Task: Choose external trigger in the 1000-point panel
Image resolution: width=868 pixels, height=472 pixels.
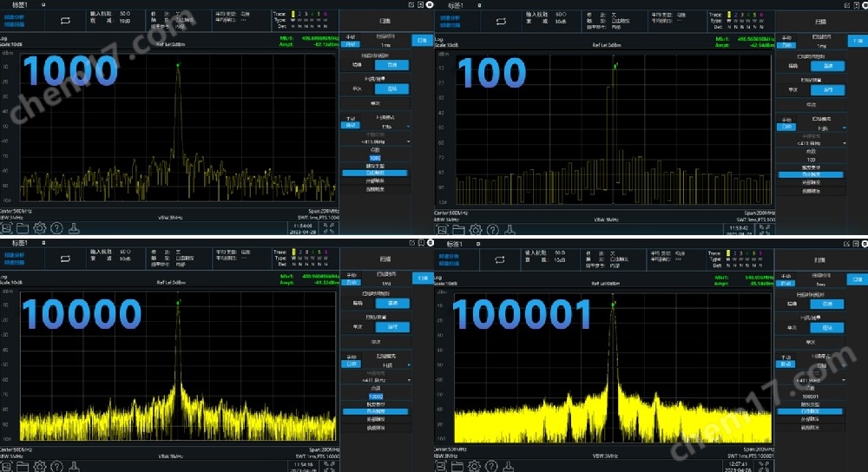Action: point(375,181)
